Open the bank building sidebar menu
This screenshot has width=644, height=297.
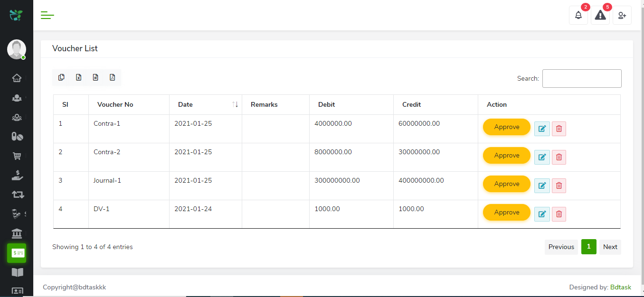(x=17, y=233)
